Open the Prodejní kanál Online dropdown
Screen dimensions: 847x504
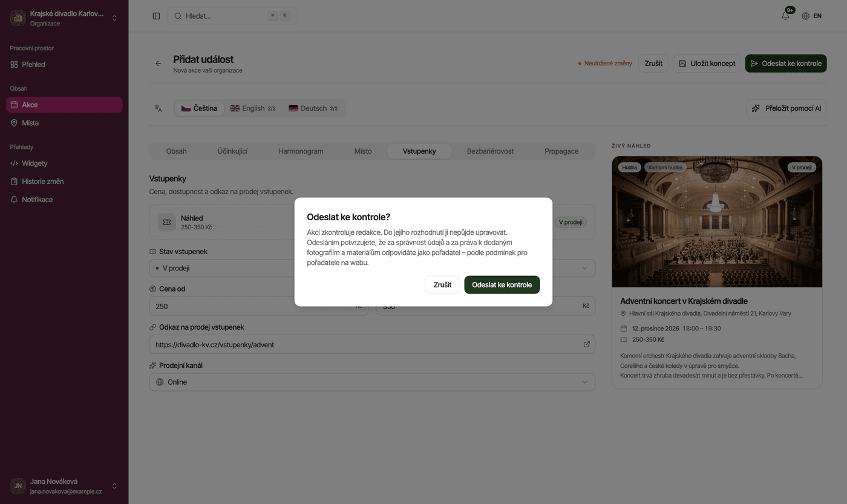372,382
